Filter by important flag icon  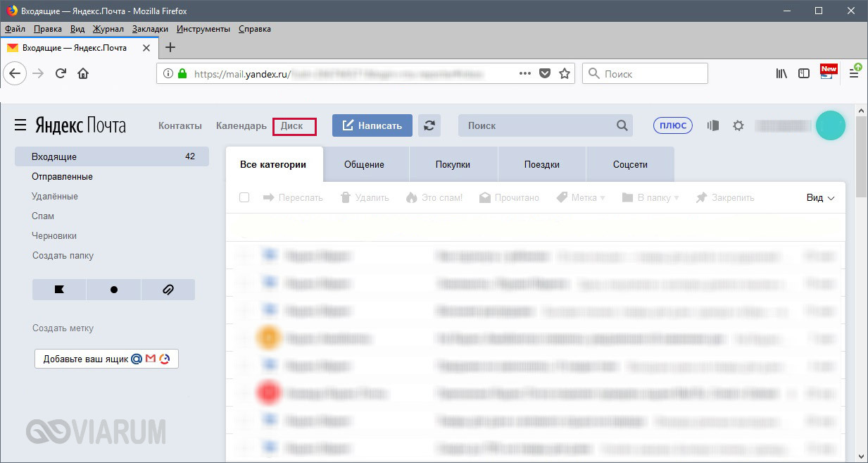click(x=59, y=290)
